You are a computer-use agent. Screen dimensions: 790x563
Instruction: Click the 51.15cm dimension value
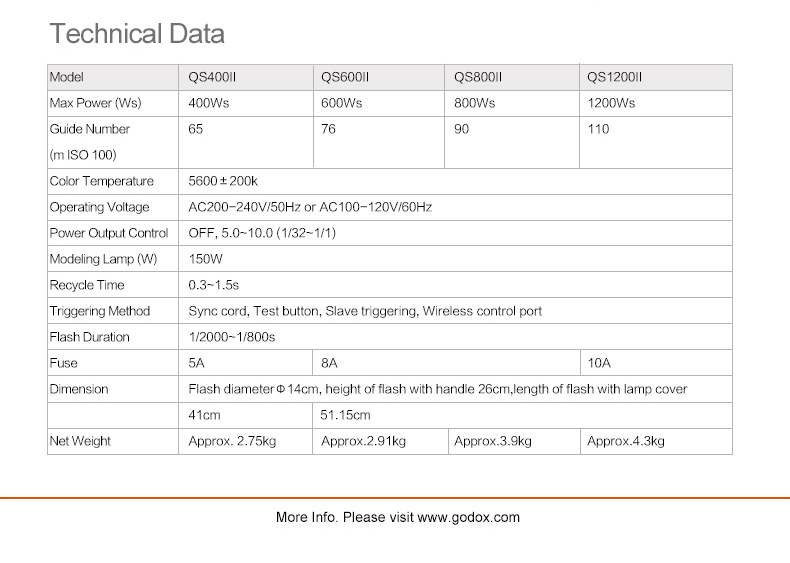345,415
